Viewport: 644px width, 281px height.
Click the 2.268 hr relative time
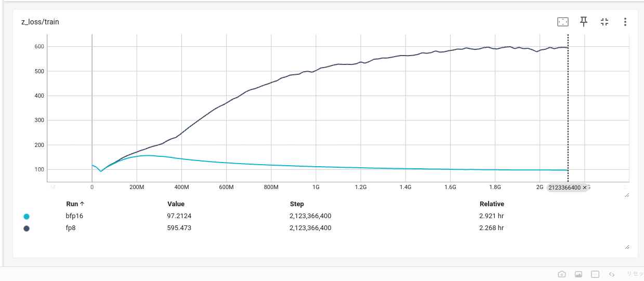click(492, 228)
